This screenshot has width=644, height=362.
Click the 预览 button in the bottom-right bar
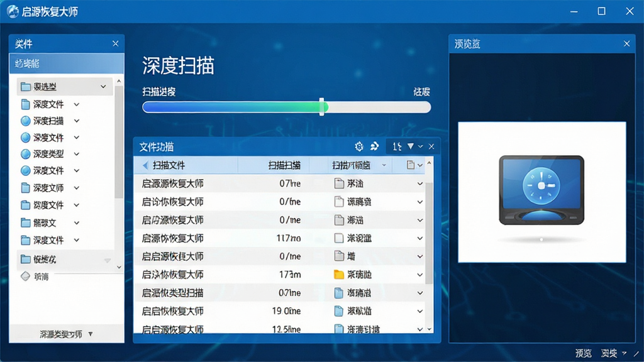tap(583, 353)
